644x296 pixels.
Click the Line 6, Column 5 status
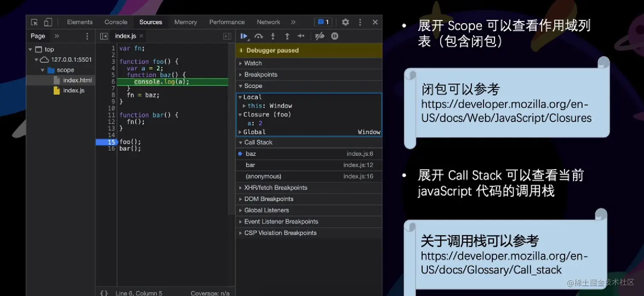139,293
